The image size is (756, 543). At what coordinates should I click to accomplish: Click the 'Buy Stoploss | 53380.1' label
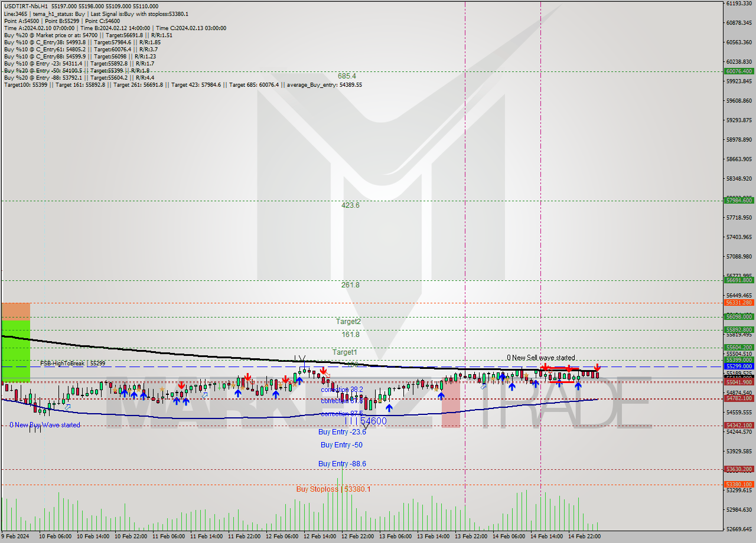click(333, 489)
